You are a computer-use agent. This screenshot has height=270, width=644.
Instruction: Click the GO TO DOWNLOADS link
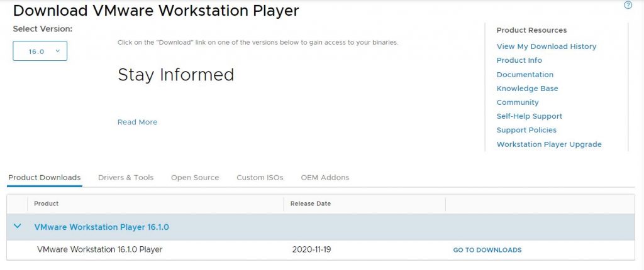click(x=487, y=250)
